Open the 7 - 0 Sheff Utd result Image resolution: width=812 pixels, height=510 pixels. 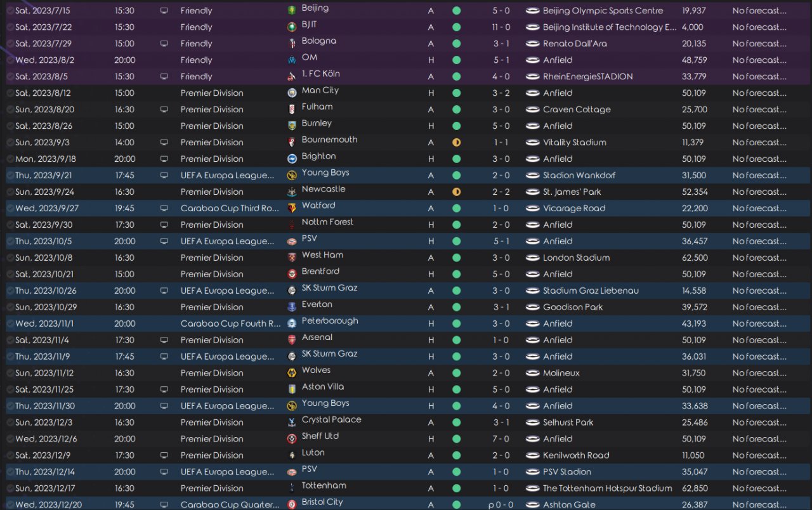(x=501, y=439)
